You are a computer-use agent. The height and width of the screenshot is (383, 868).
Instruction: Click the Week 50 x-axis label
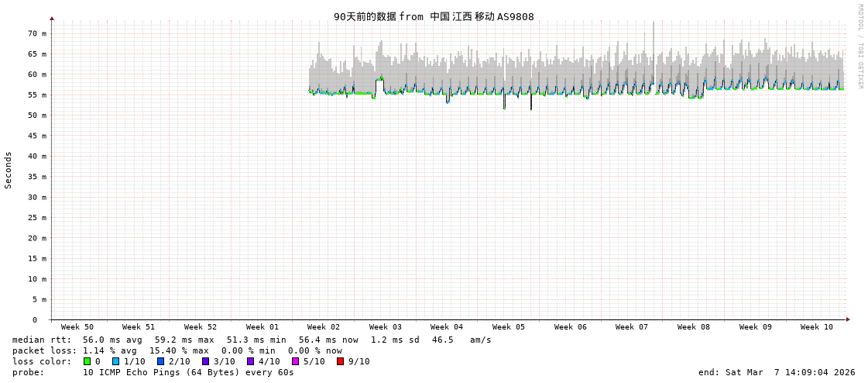77,327
